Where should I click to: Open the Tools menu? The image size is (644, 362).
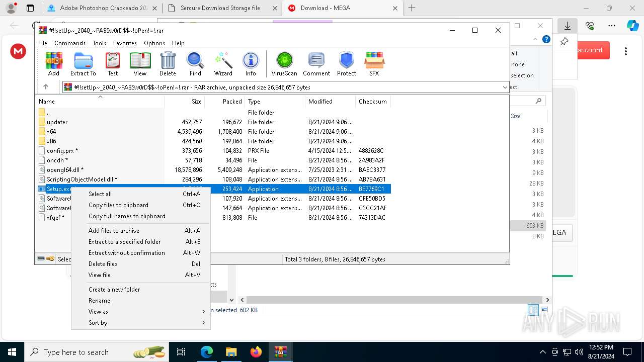(x=99, y=43)
